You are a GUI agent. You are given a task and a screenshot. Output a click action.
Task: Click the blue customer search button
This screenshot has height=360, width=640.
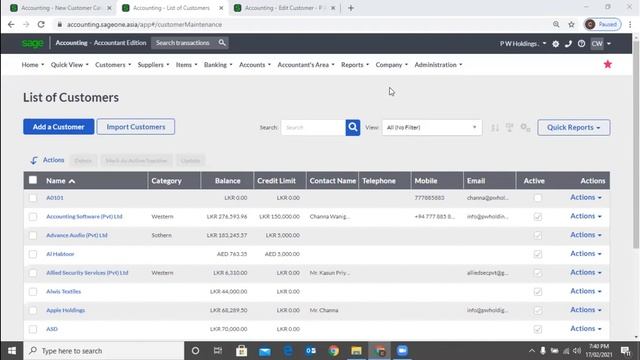[x=353, y=127]
